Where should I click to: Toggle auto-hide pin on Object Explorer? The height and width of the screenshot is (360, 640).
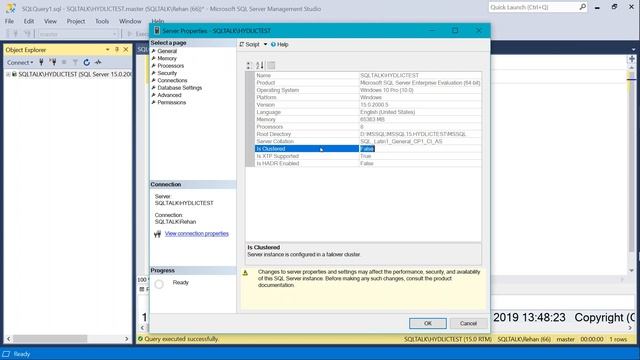[x=117, y=49]
